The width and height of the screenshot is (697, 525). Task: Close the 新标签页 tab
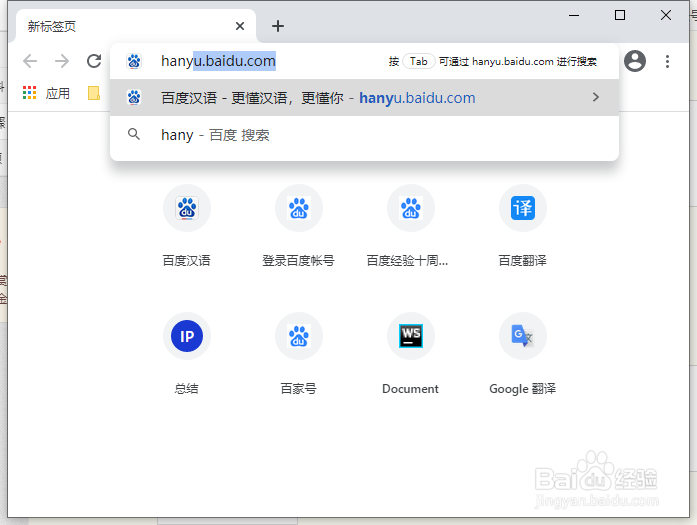pyautogui.click(x=240, y=26)
